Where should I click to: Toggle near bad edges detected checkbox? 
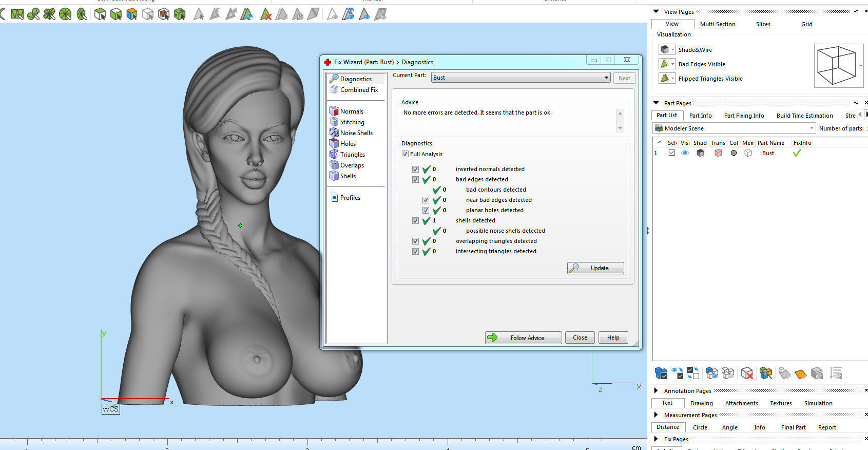[426, 200]
